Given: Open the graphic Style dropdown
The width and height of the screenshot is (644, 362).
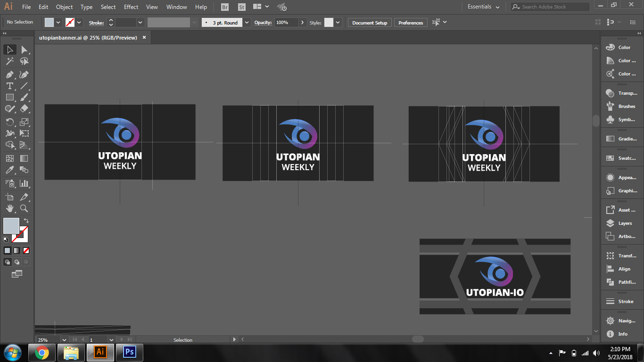Looking at the screenshot, I should [x=338, y=22].
